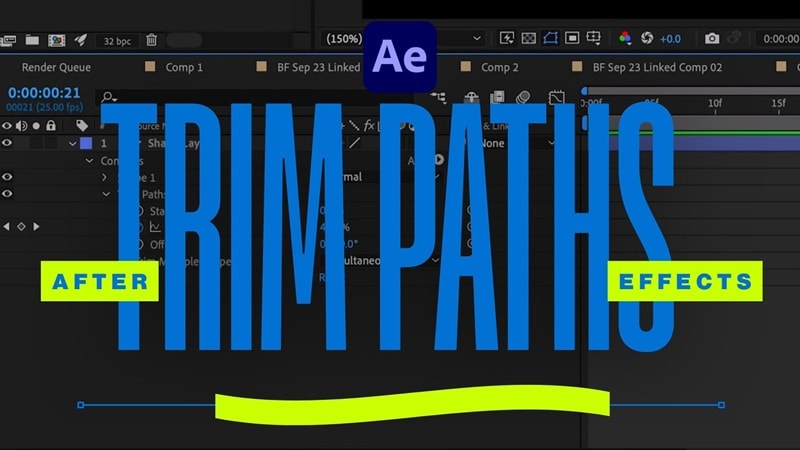Toggle the transparency grid

click(529, 38)
